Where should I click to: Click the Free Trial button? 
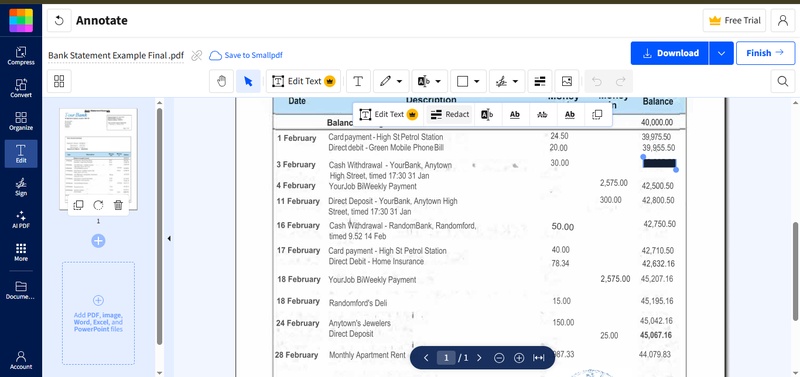pyautogui.click(x=734, y=20)
